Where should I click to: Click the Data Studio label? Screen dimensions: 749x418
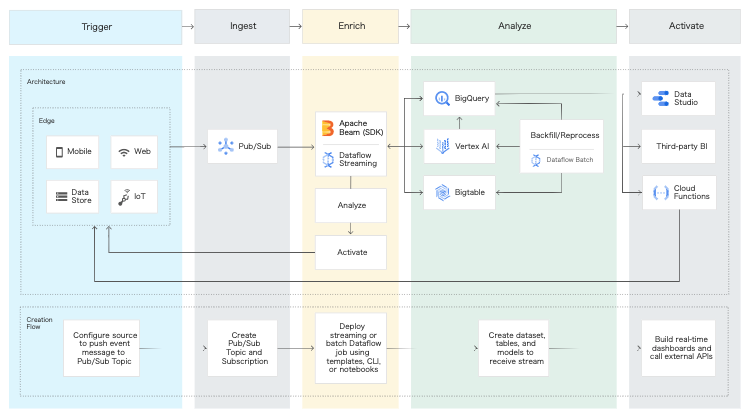[686, 98]
